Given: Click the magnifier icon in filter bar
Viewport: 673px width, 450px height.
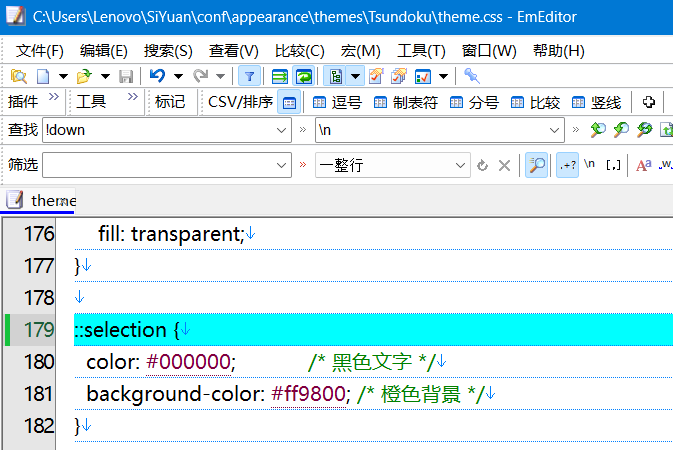Looking at the screenshot, I should [537, 166].
